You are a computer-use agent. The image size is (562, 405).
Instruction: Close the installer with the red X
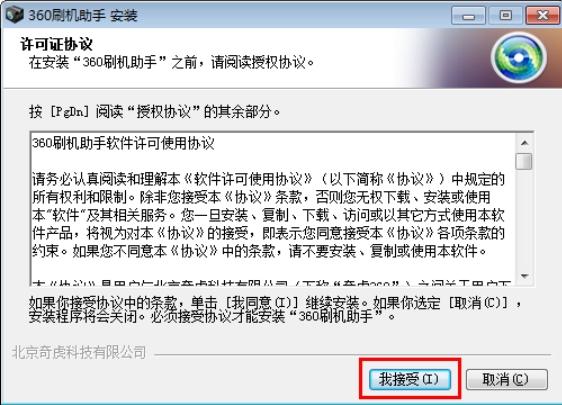coord(542,15)
